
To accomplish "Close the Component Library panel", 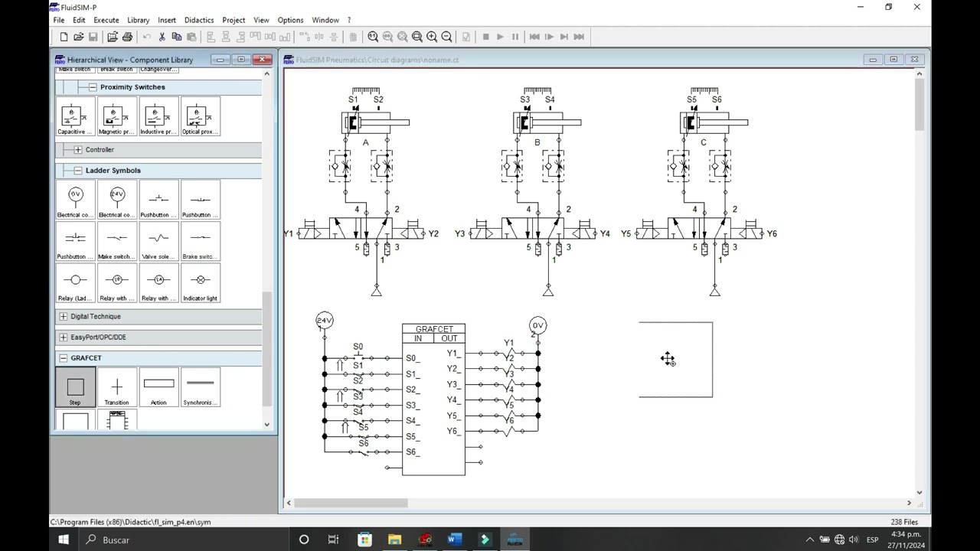I will coord(262,60).
